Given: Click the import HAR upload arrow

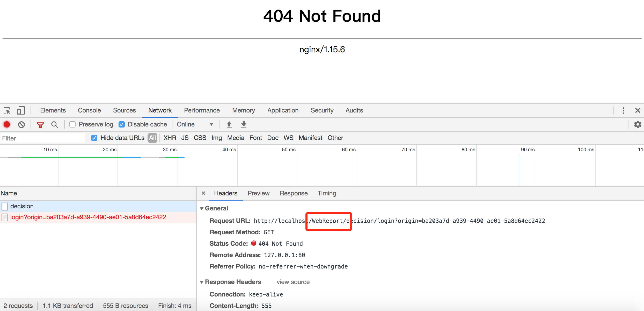Looking at the screenshot, I should 229,124.
